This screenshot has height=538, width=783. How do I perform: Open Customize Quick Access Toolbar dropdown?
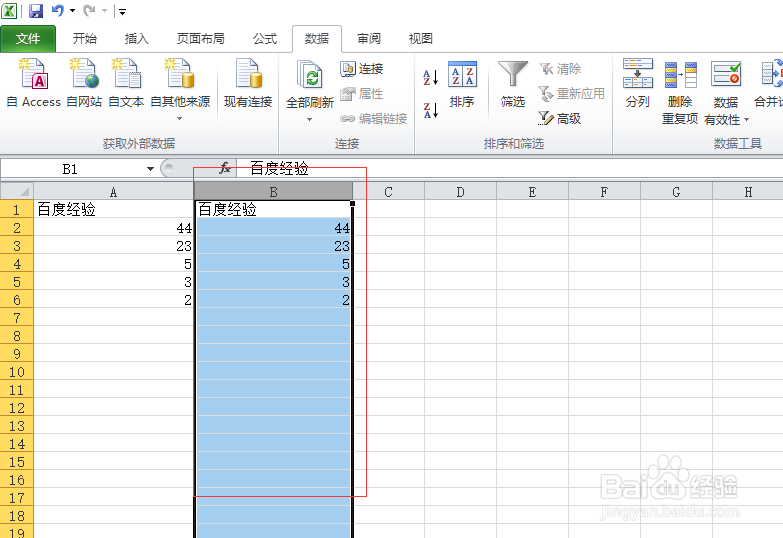(122, 11)
